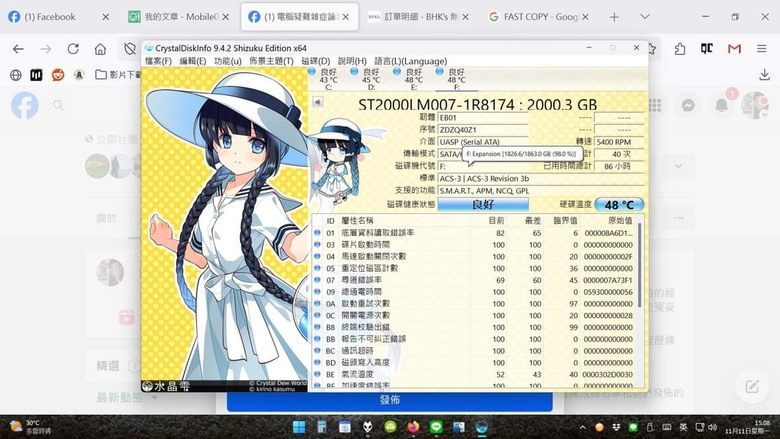Click the firmware field EB01
This screenshot has width=780, height=439.
tap(483, 118)
